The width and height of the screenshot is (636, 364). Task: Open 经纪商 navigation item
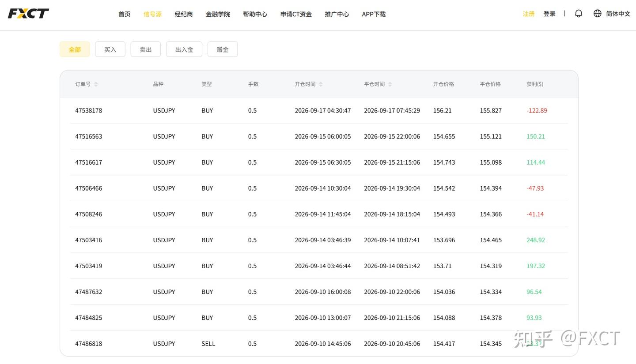click(x=184, y=14)
